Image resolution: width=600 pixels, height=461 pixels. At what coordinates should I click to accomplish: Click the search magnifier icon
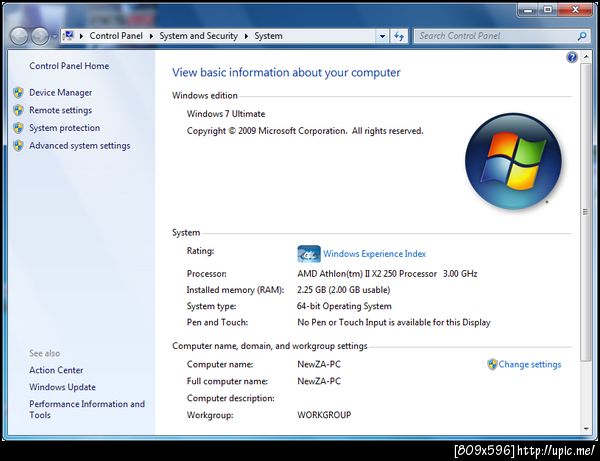pos(582,36)
